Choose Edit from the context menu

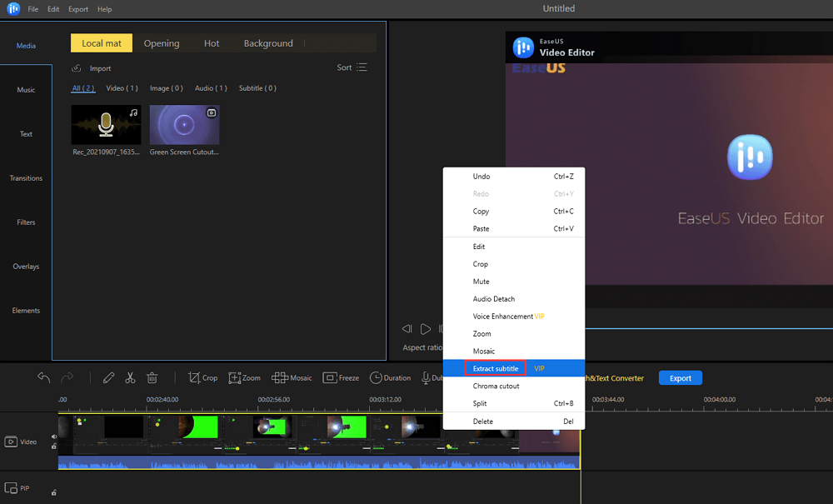click(x=514, y=247)
